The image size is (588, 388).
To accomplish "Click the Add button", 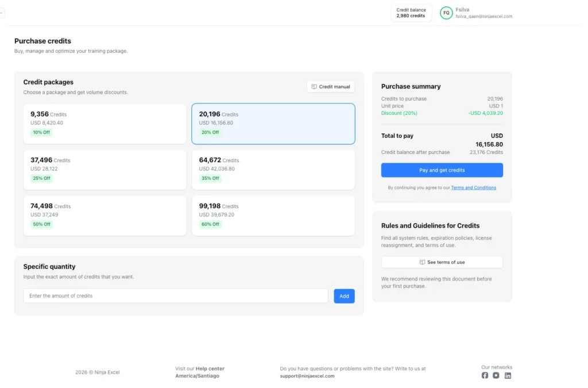I will pyautogui.click(x=344, y=295).
